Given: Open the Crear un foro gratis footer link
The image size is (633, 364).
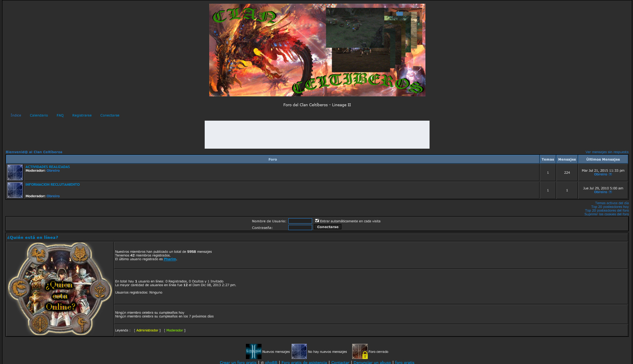Looking at the screenshot, I should click(238, 362).
